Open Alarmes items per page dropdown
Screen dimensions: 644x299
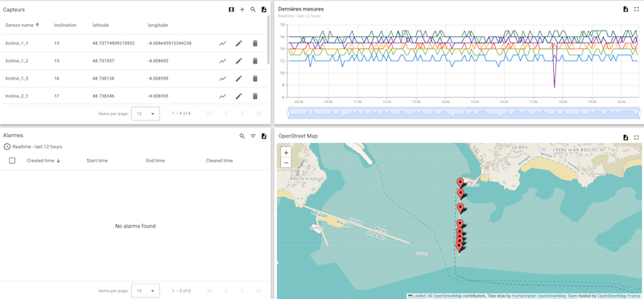pos(146,291)
